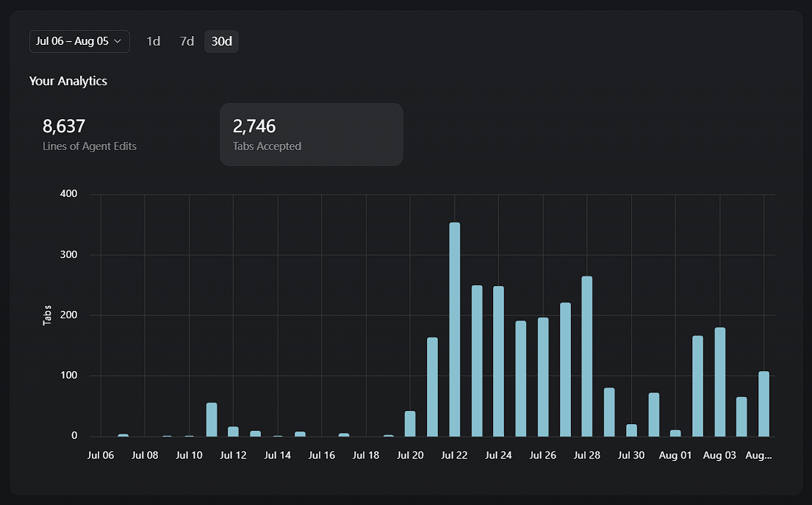Click the Jul 29 bar in the chart

point(608,412)
